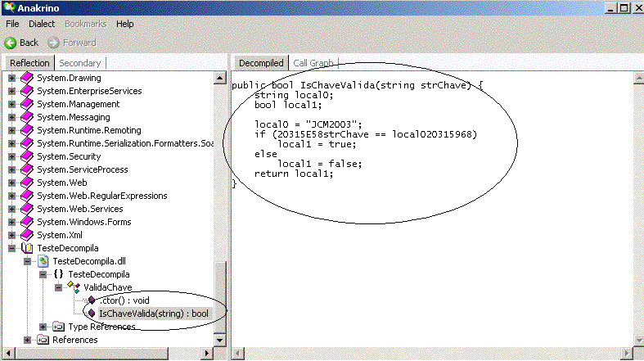Click the System.Xml assembly icon
644x361 pixels.
[27, 235]
